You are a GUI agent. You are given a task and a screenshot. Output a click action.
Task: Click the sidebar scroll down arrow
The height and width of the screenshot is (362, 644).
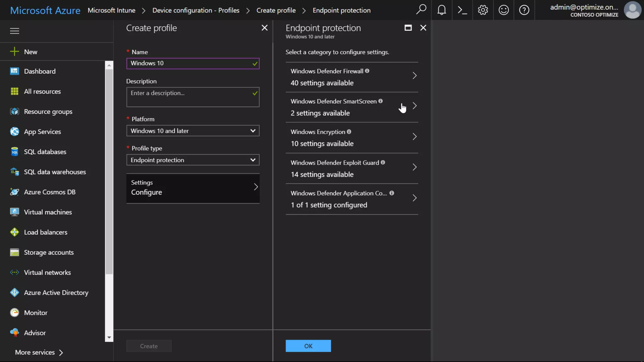109,337
